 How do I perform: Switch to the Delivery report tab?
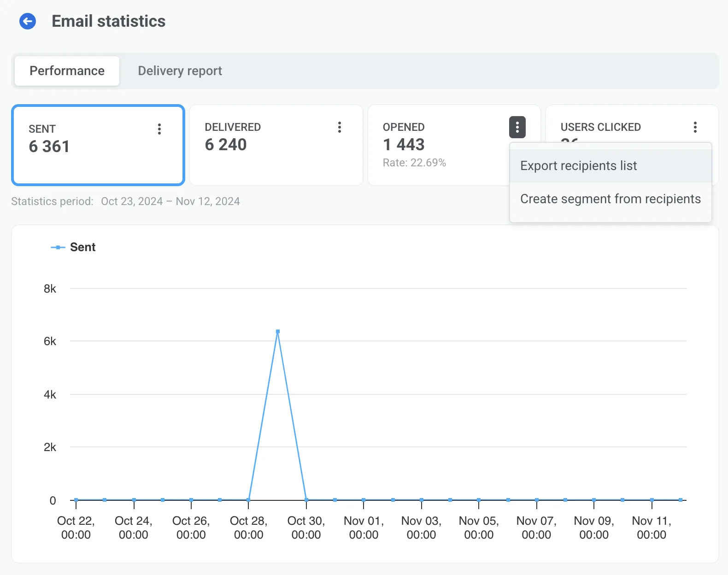point(180,71)
